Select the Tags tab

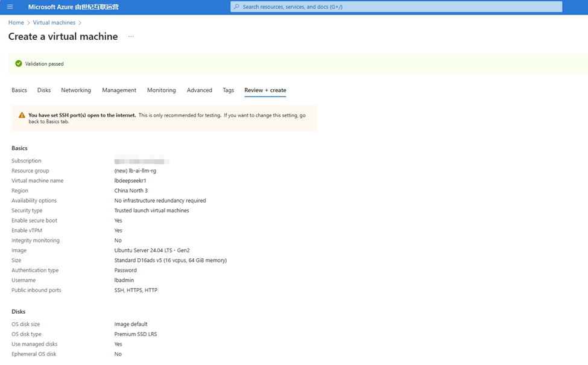[228, 90]
